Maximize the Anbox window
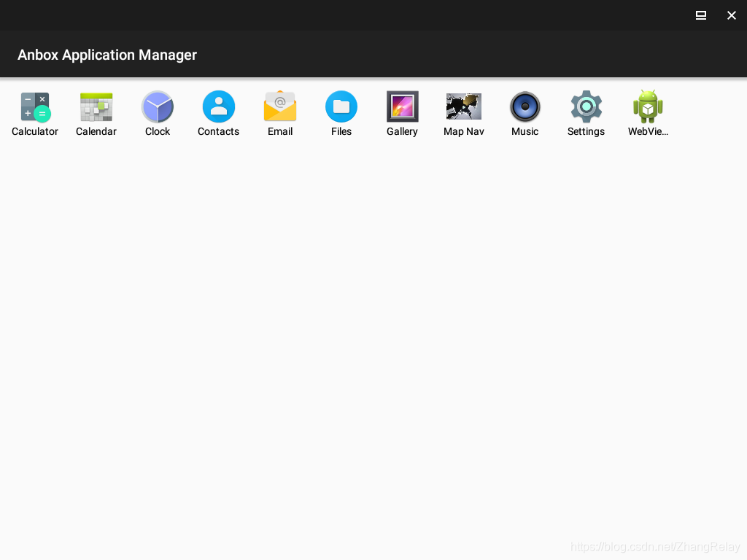Image resolution: width=747 pixels, height=560 pixels. 701,15
